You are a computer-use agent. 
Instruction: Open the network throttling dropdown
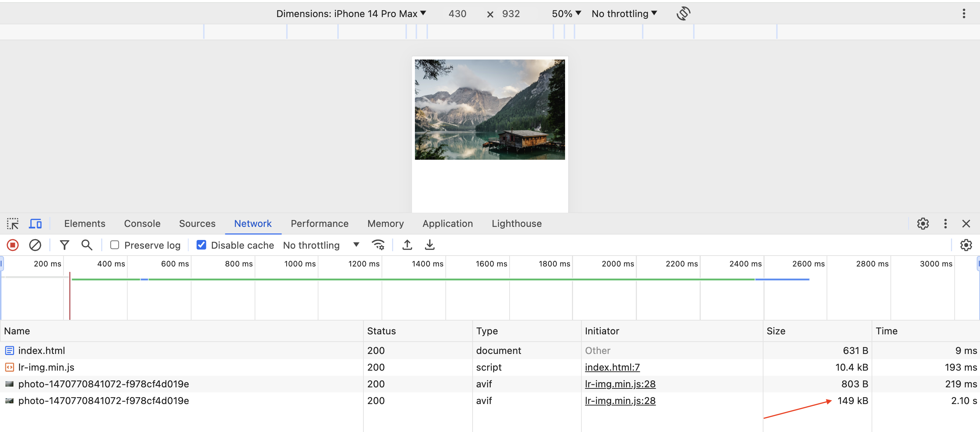pos(321,245)
